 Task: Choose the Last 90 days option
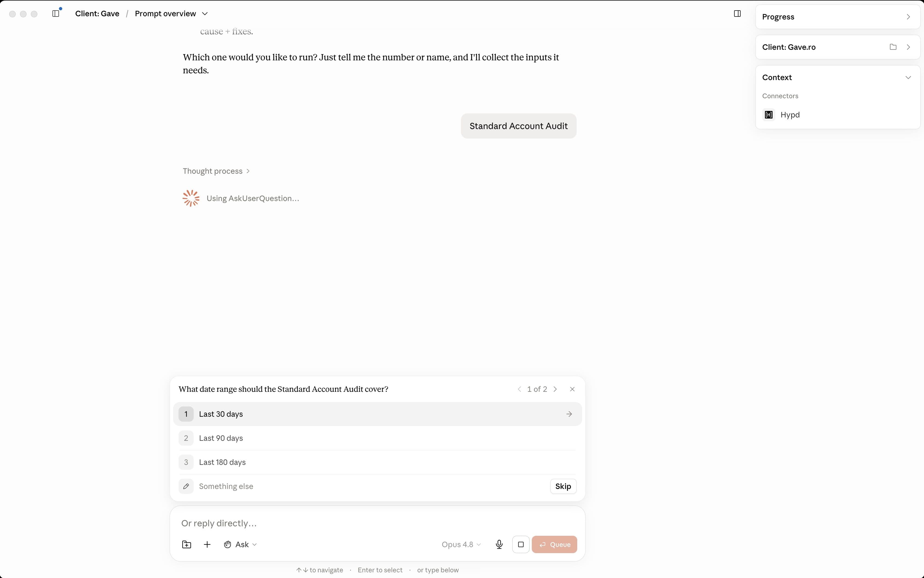point(377,438)
